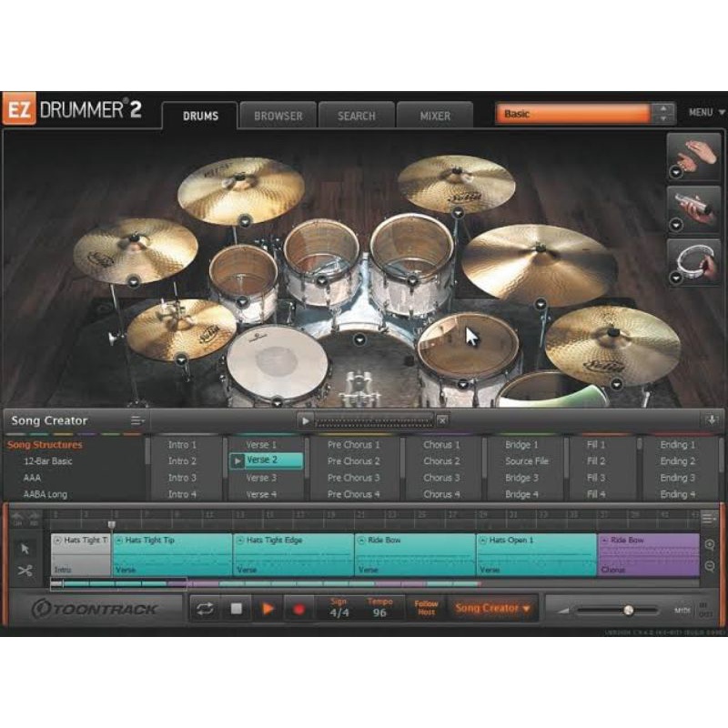Edit the 4/4 time signature
Image resolution: width=728 pixels, height=728 pixels.
[339, 612]
